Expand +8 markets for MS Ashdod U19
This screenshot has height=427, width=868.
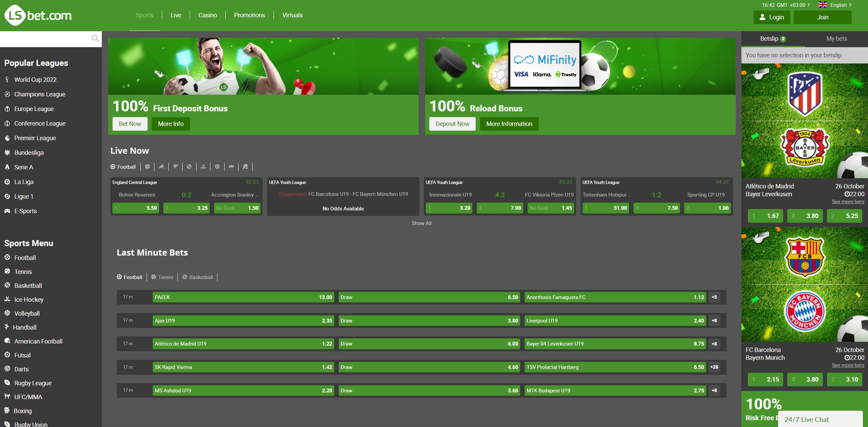[x=714, y=390]
